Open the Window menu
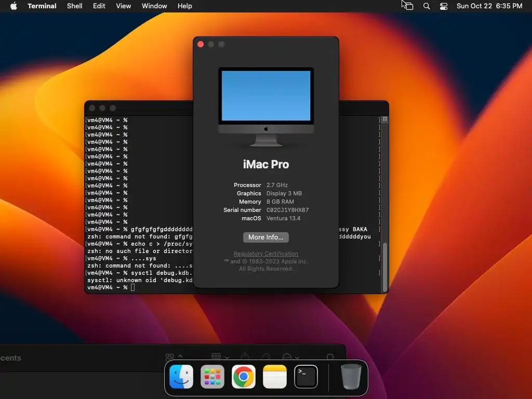This screenshot has height=399, width=532. 154,6
